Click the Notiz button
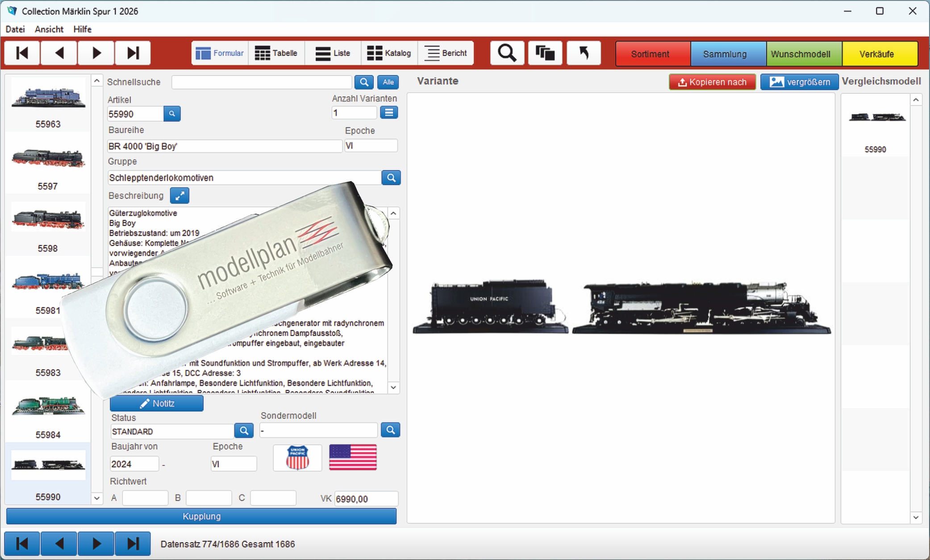The image size is (930, 560). (157, 403)
